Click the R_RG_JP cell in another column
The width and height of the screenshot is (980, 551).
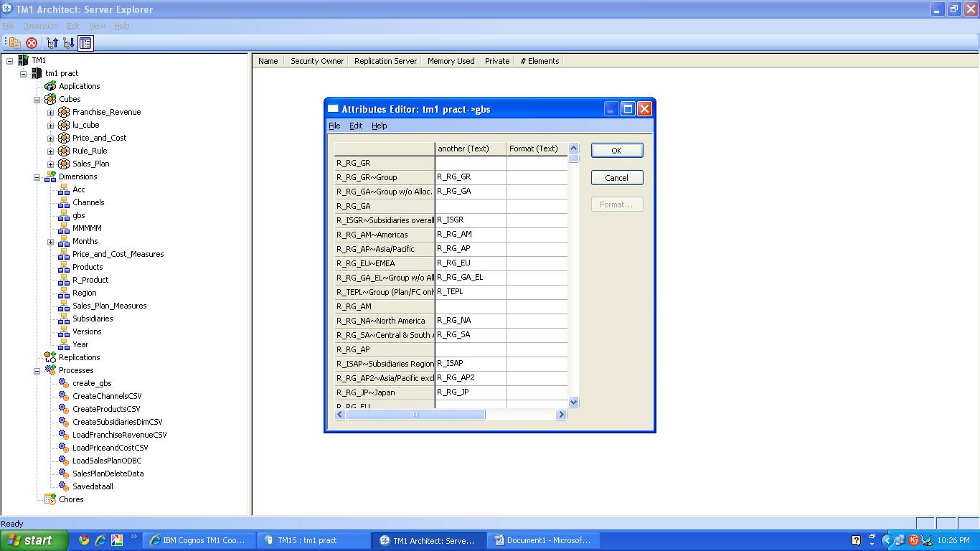click(x=471, y=392)
